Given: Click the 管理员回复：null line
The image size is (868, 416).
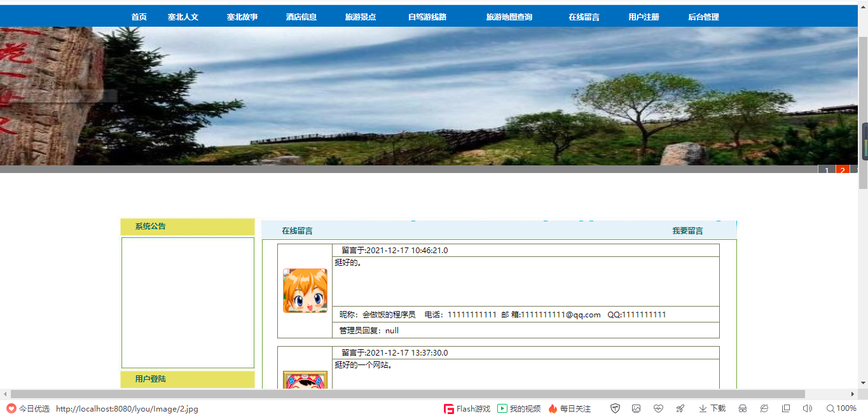Looking at the screenshot, I should tap(369, 331).
